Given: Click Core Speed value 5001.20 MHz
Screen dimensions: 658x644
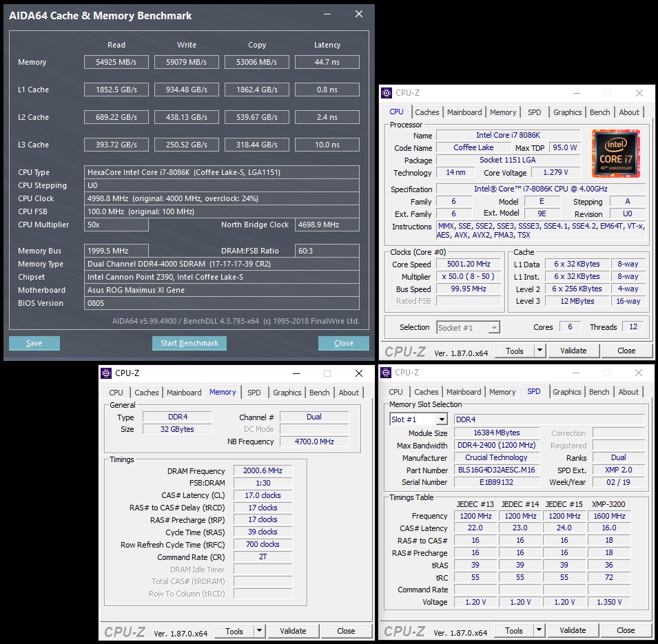Looking at the screenshot, I should click(x=469, y=264).
